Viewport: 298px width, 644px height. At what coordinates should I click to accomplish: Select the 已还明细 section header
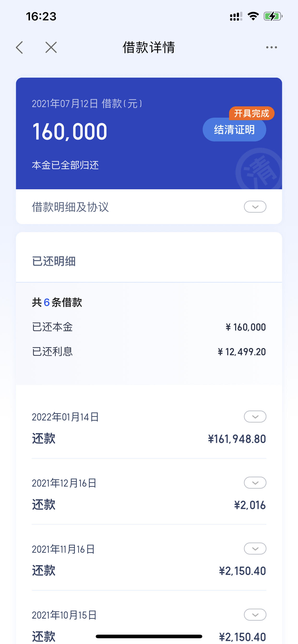click(x=54, y=261)
